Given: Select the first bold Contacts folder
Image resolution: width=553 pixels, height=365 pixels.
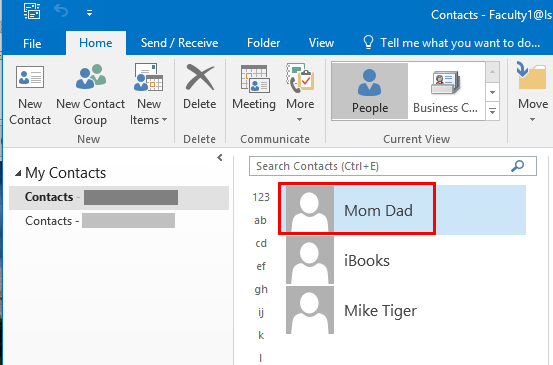Looking at the screenshot, I should (x=119, y=197).
